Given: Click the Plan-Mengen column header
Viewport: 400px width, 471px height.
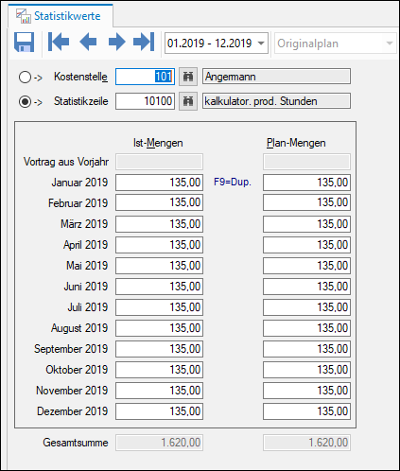Looking at the screenshot, I should click(296, 143).
